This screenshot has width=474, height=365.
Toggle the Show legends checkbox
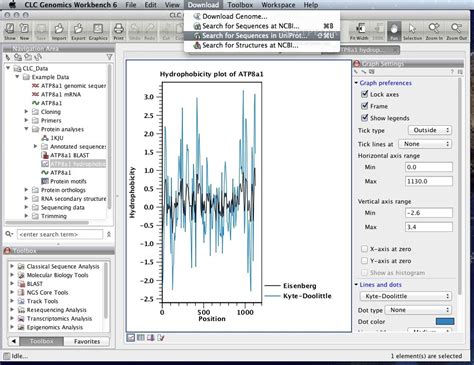point(365,118)
